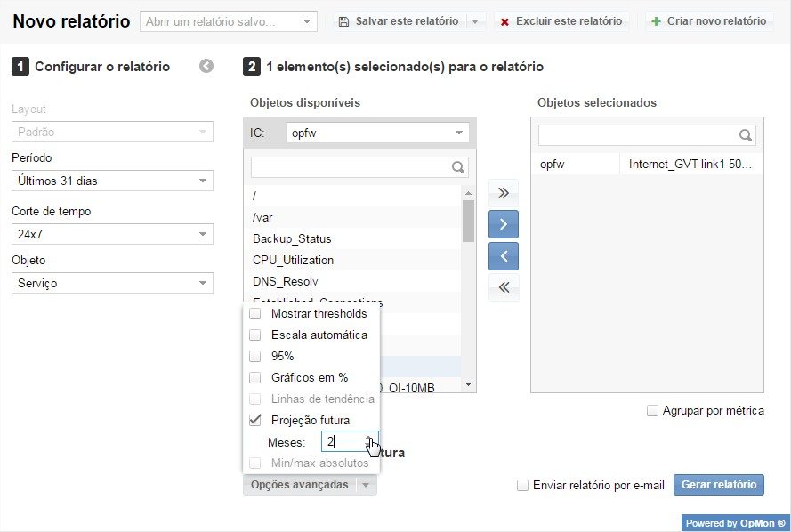This screenshot has height=532, width=791.
Task: Click search icon in available objects filter
Action: click(x=458, y=167)
